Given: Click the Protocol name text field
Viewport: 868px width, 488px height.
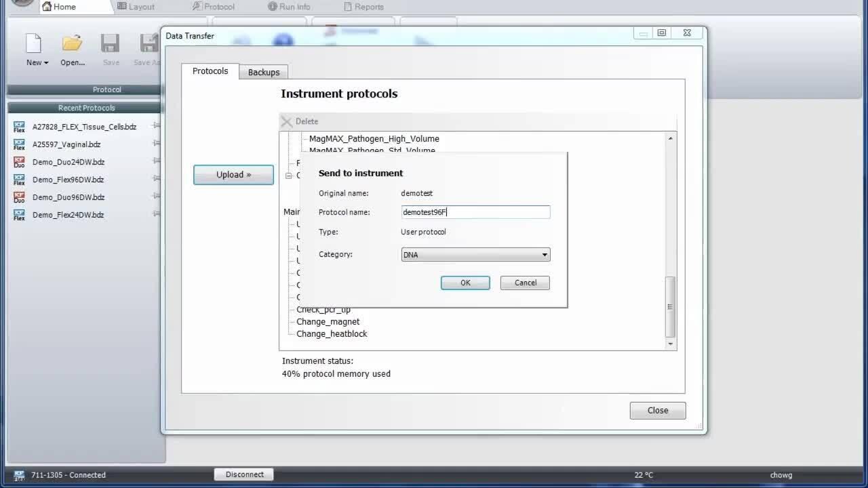Looking at the screenshot, I should [x=475, y=212].
